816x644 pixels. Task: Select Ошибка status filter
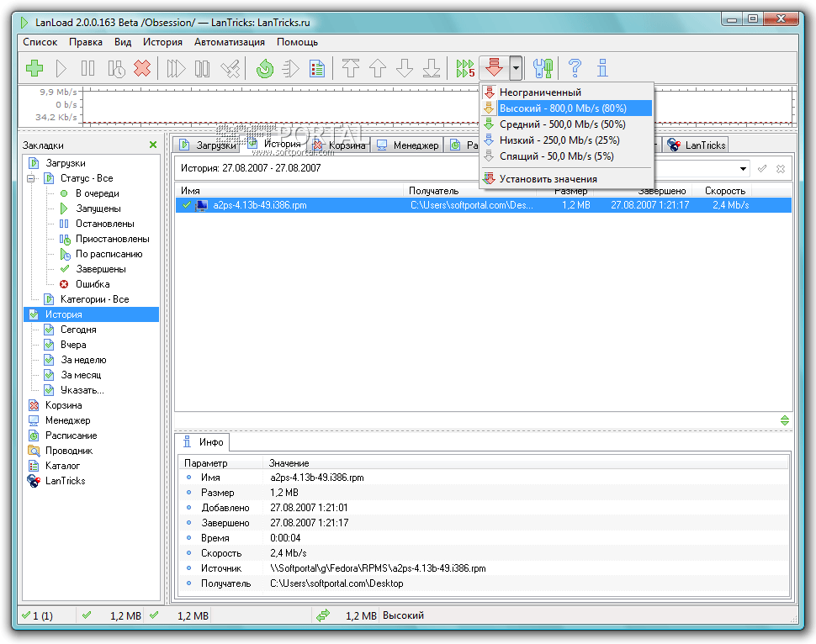click(93, 284)
